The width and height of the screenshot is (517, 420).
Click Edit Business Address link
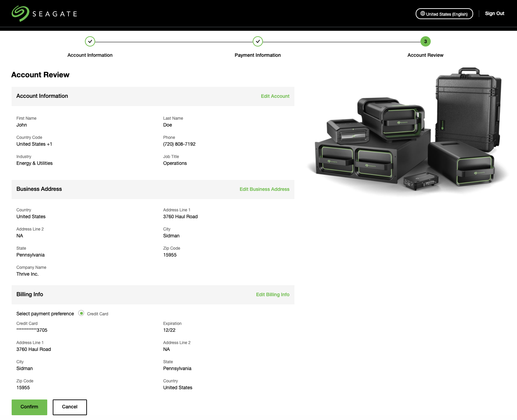(264, 189)
